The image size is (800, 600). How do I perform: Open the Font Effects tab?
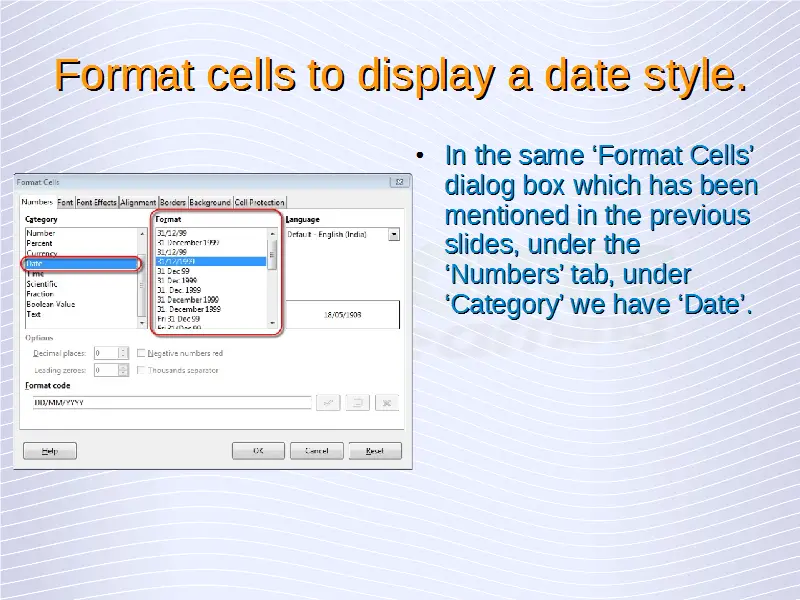pos(97,202)
